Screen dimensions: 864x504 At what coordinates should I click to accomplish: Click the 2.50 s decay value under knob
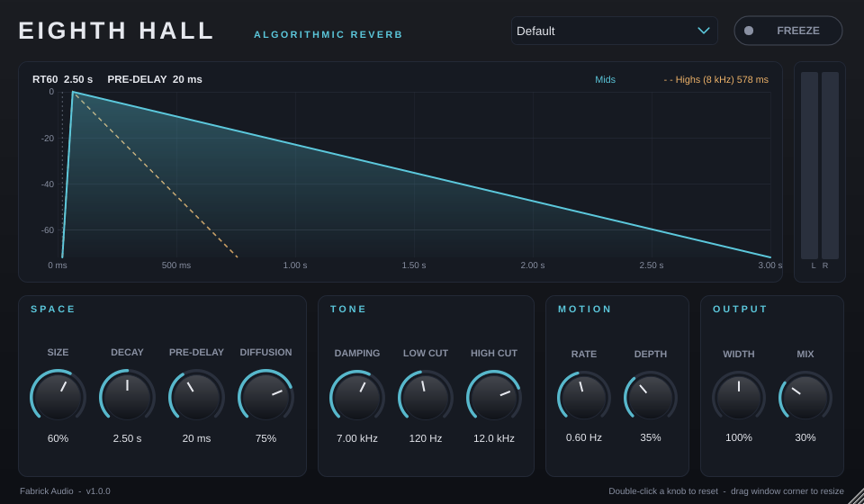127,438
